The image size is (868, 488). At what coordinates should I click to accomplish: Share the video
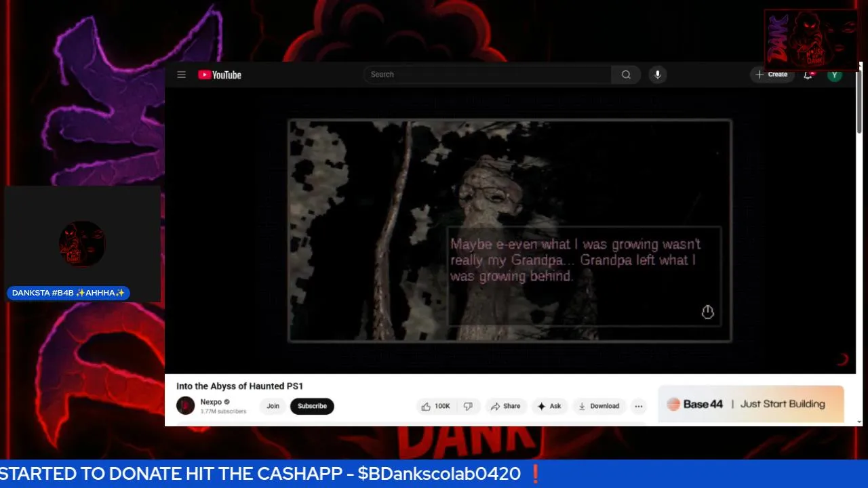point(506,406)
